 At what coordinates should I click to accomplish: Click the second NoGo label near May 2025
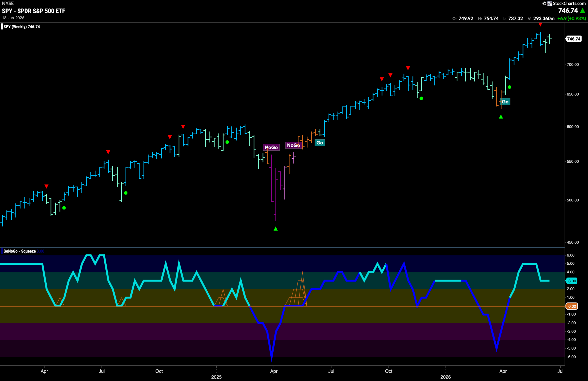point(293,145)
